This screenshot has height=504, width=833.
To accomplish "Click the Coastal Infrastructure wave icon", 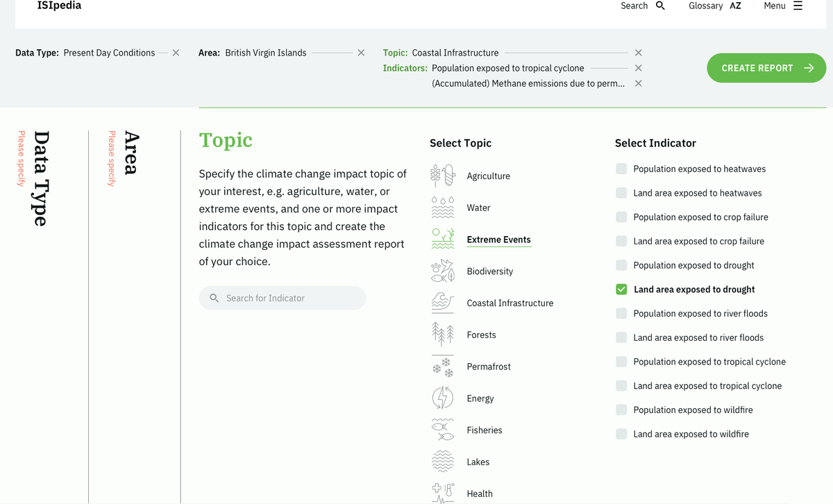I will tap(443, 302).
